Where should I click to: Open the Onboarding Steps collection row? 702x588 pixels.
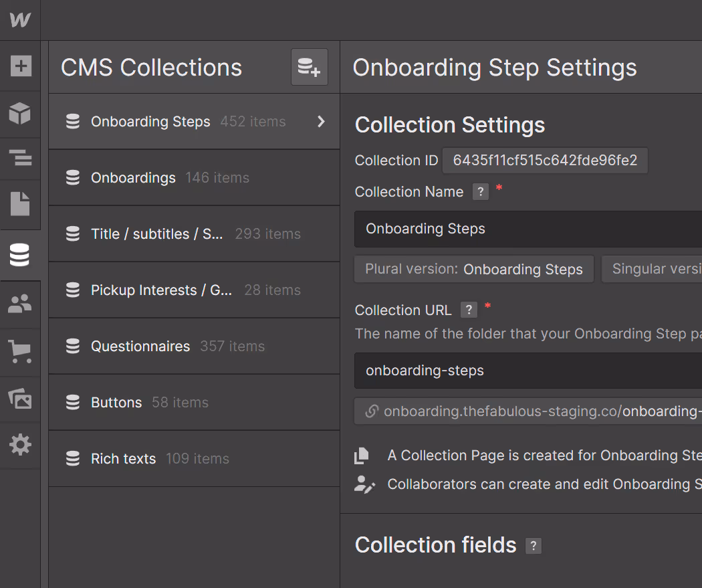pyautogui.click(x=194, y=121)
